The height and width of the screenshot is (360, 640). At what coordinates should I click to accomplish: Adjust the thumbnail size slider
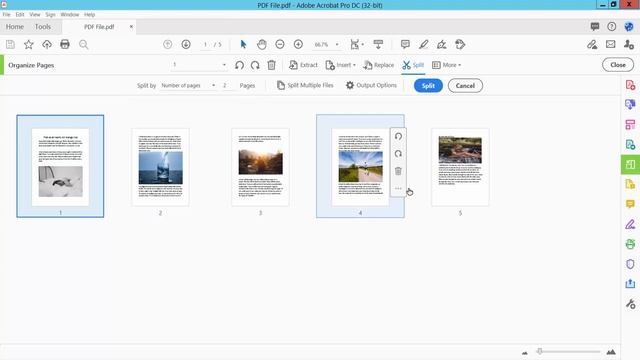point(540,351)
